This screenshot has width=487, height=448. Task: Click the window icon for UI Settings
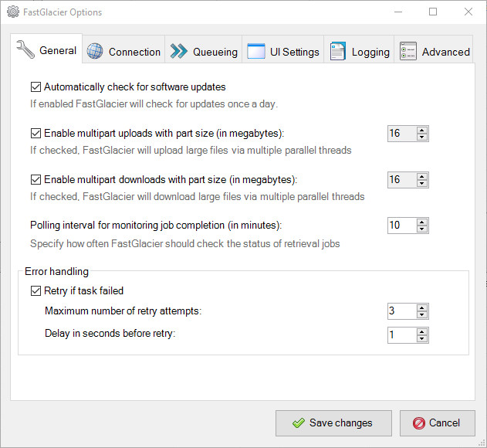256,51
